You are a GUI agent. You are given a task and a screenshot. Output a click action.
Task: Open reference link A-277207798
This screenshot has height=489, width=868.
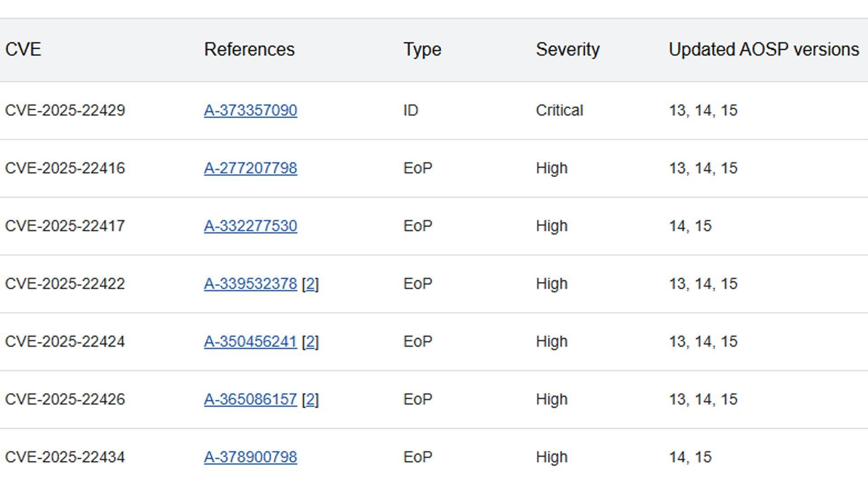(x=251, y=168)
